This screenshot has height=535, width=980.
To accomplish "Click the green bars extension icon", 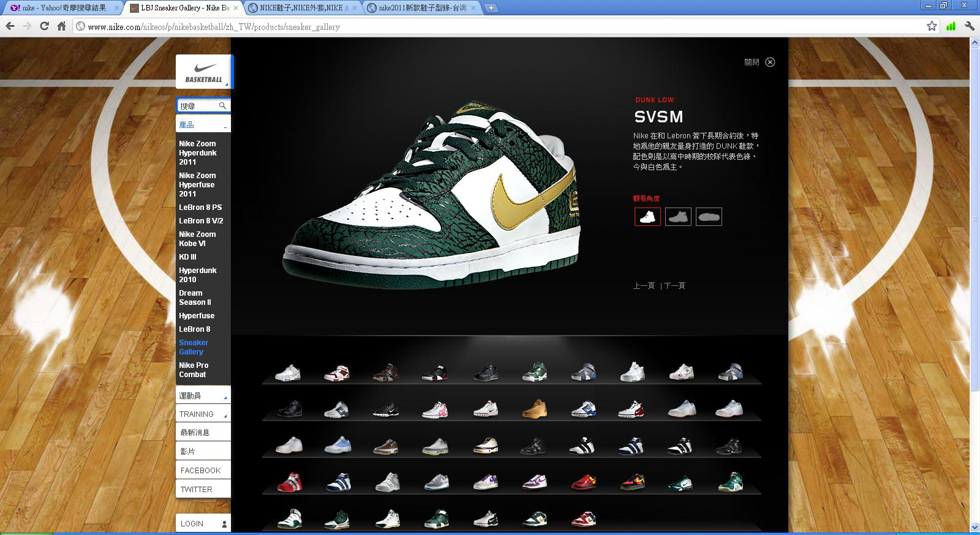I will click(951, 26).
